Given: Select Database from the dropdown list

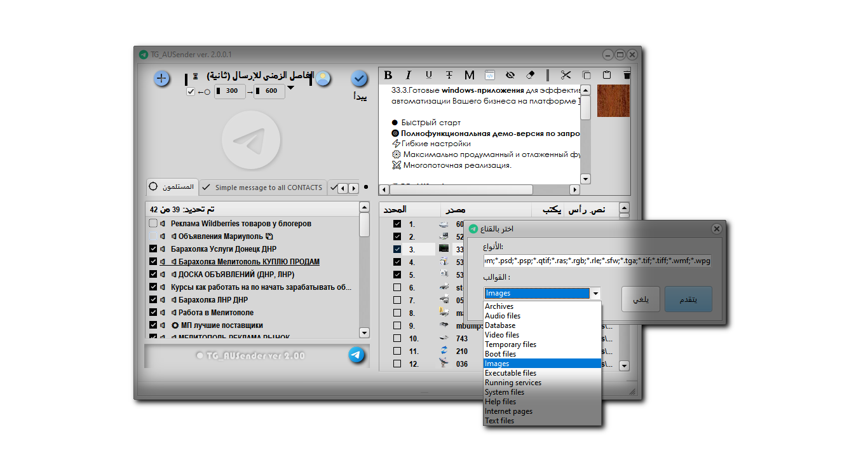Looking at the screenshot, I should click(x=542, y=325).
